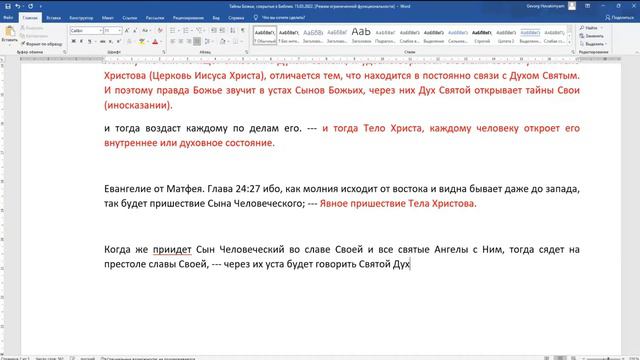Open the Ссылки ribbon tab
The height and width of the screenshot is (360, 640).
point(130,18)
